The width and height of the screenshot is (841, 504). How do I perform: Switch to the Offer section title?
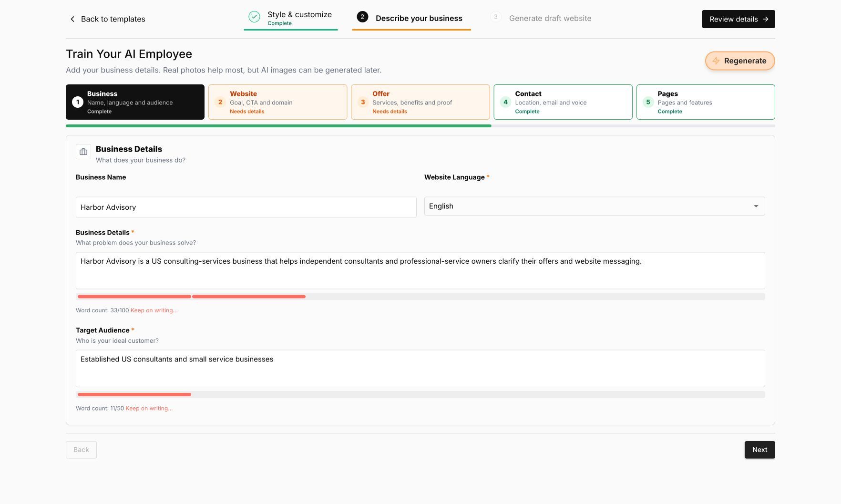tap(381, 94)
